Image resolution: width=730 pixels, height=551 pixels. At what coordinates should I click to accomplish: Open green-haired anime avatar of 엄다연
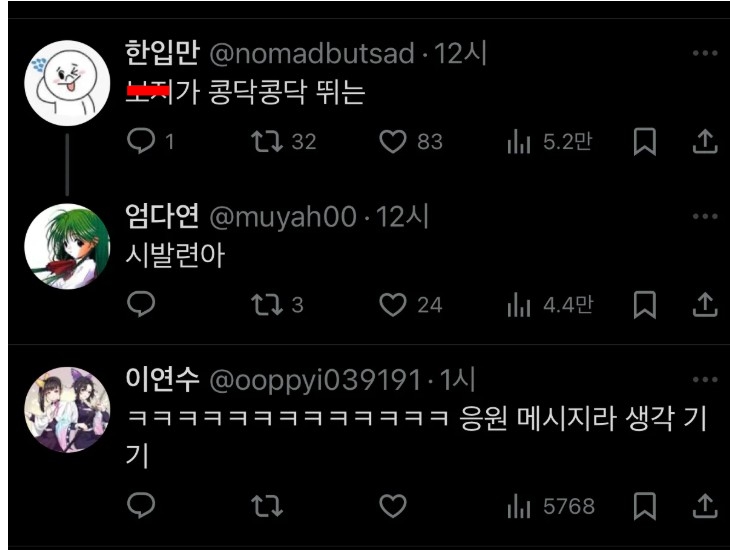click(x=67, y=246)
